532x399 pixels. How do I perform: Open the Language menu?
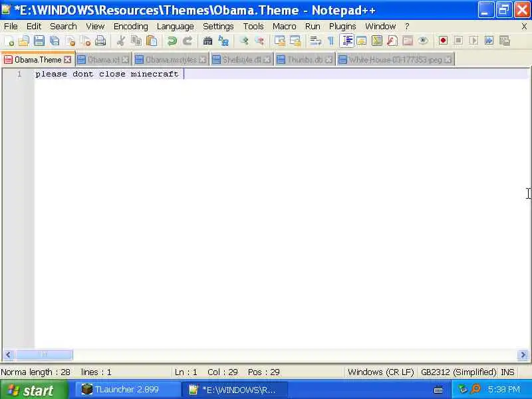pyautogui.click(x=175, y=26)
